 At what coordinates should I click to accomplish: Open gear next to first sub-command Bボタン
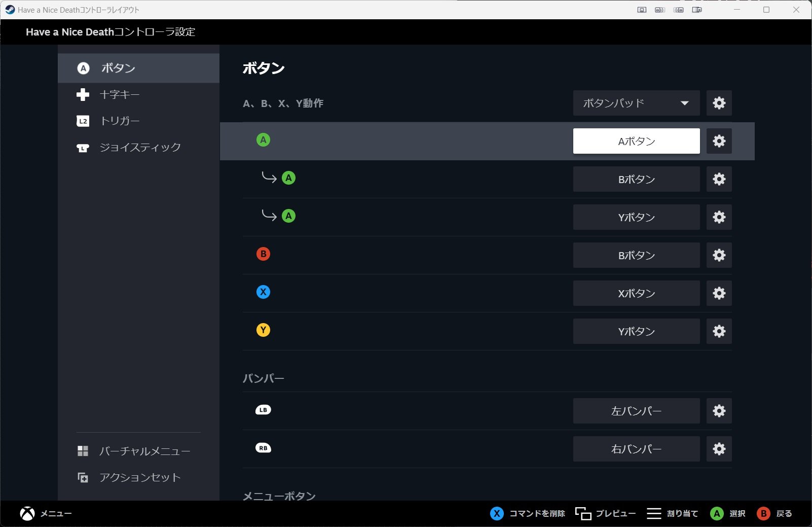(x=719, y=179)
